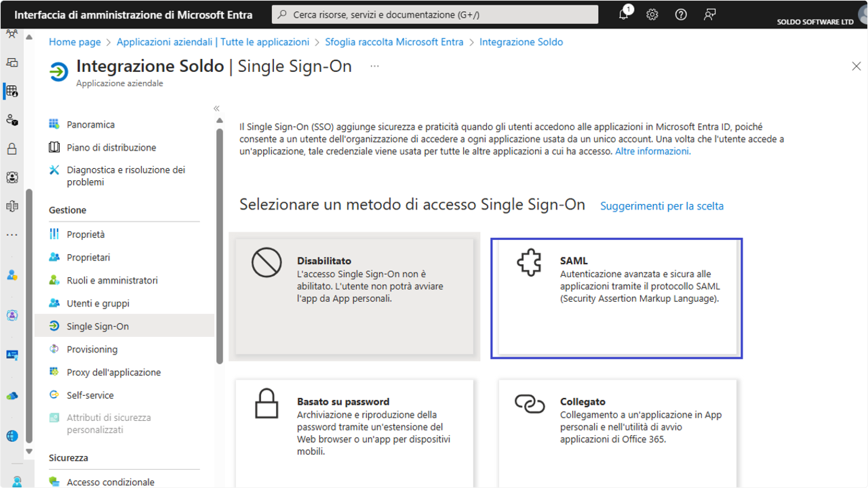Open the globe icon in left rail
Screen dimensions: 868x488
(12, 436)
